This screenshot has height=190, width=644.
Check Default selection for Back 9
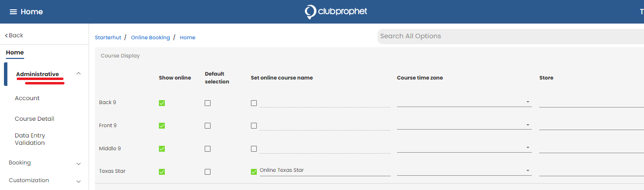[208, 103]
